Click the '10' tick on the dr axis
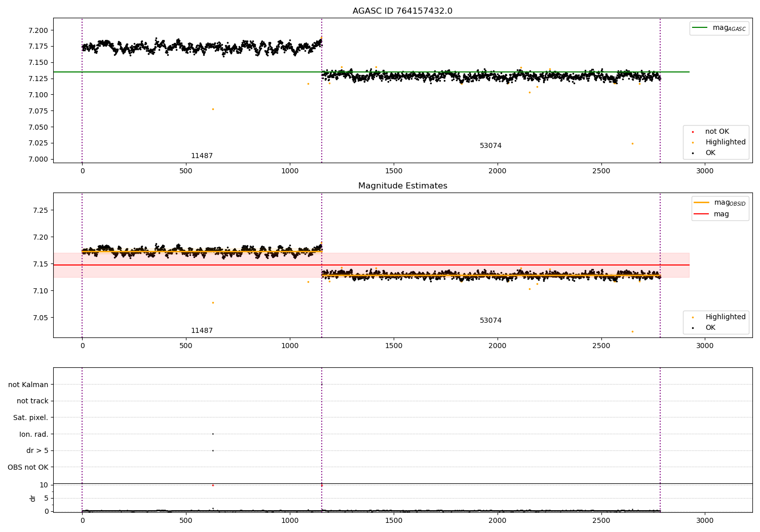Image resolution: width=760 pixels, height=532 pixels. point(44,485)
